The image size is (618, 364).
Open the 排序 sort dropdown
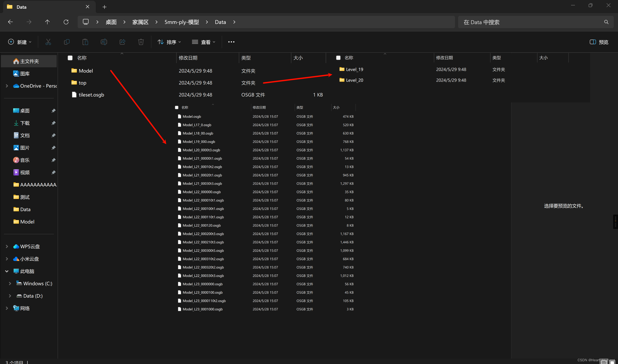pyautogui.click(x=169, y=42)
